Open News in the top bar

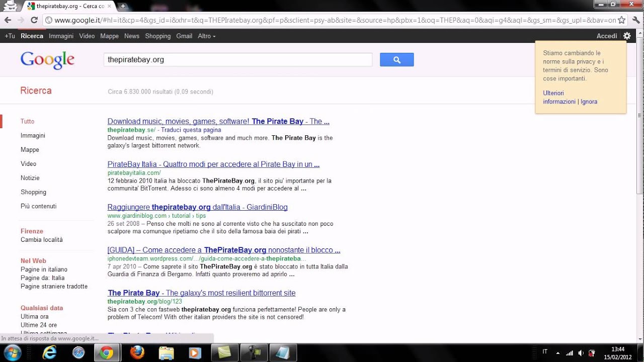coord(132,36)
